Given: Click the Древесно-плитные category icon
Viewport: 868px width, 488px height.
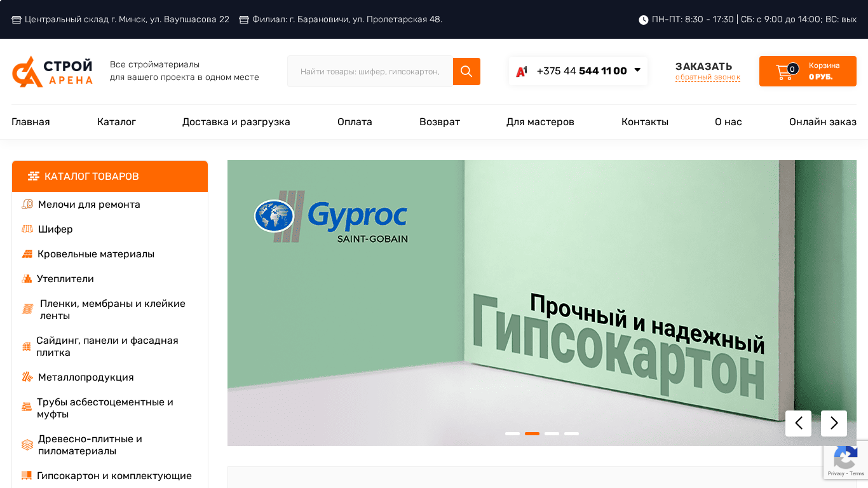Looking at the screenshot, I should click(x=27, y=445).
